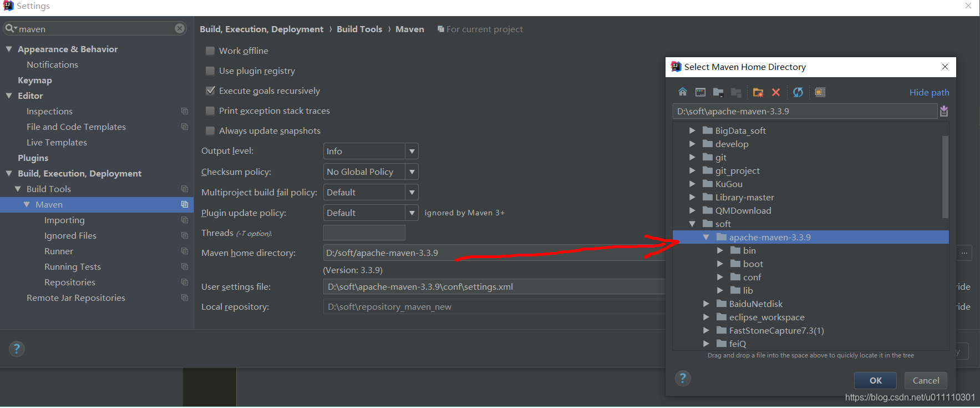Viewport: 980px width, 408px height.
Task: Open search options magnifier icon
Action: pyautogui.click(x=11, y=28)
